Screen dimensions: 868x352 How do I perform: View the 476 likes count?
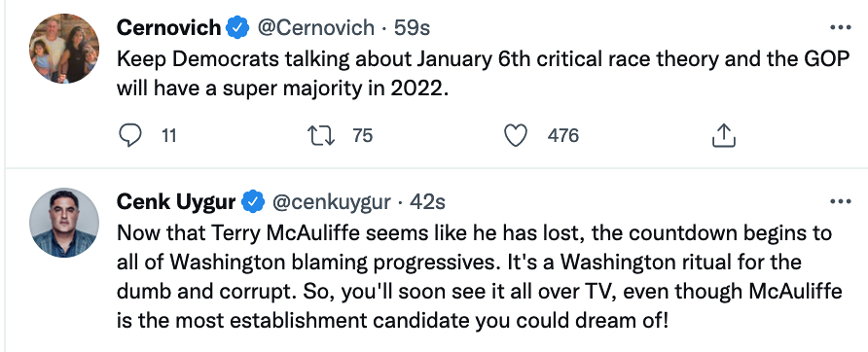(x=563, y=135)
